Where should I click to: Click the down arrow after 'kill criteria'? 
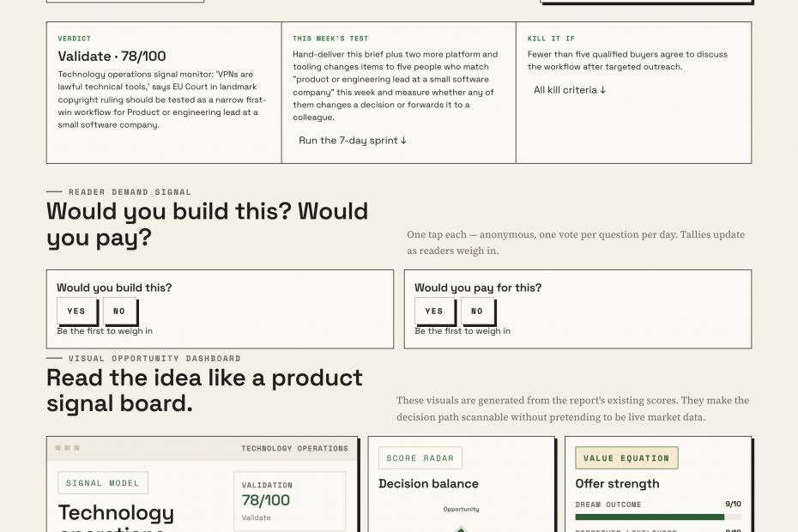pyautogui.click(x=603, y=90)
